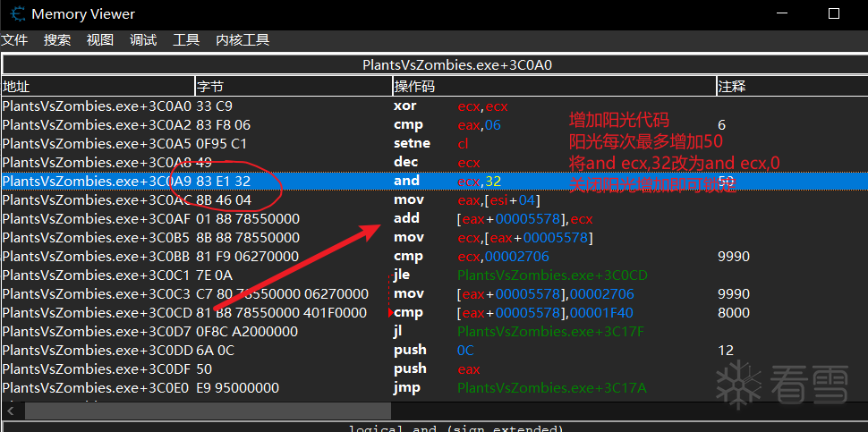
Task: Select row 3C0B5 mov ecx,[eax+00005578]
Action: point(434,238)
